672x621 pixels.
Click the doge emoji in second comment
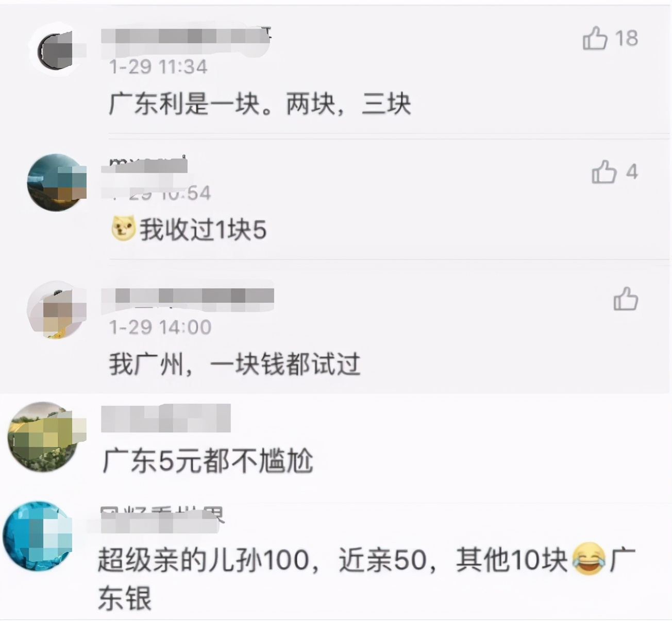[x=123, y=229]
